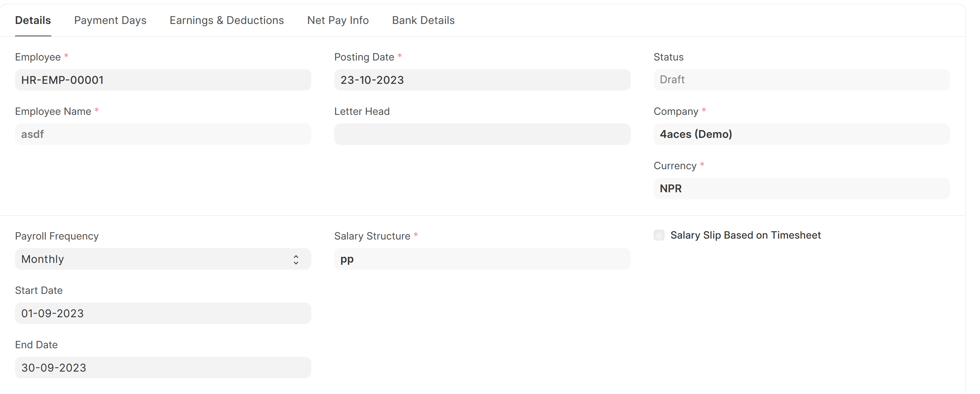The width and height of the screenshot is (980, 394).
Task: Enable Salary Slip Based on Timesheet
Action: point(659,235)
